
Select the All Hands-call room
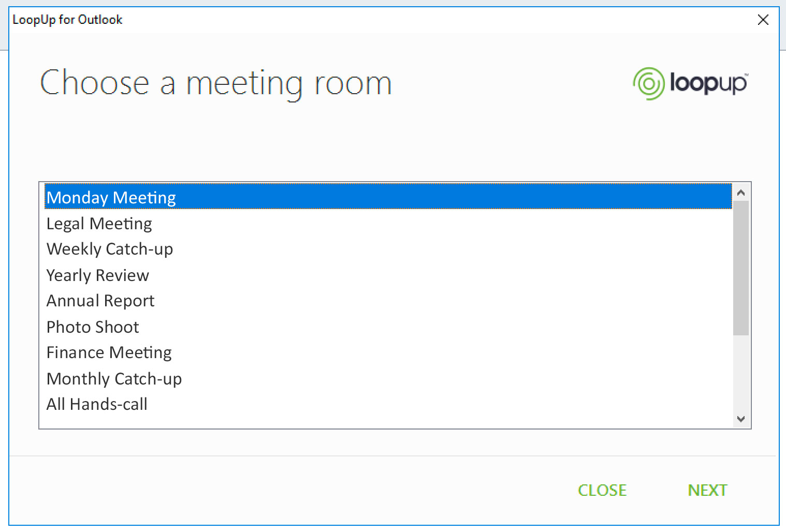pos(97,404)
